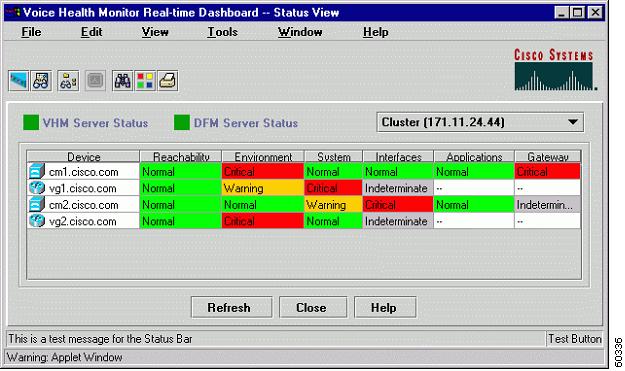Click the green VHM Server Status indicator
Viewport: 625px width, 371px height.
[x=31, y=122]
